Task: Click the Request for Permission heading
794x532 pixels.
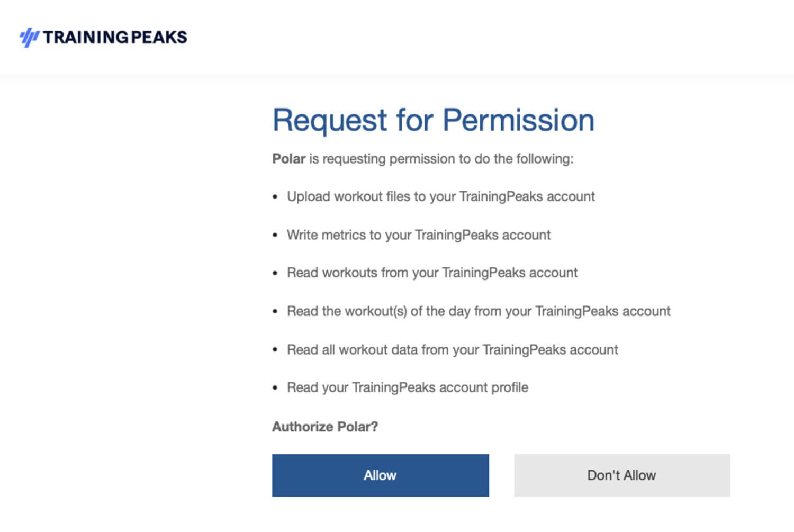Action: pyautogui.click(x=433, y=120)
